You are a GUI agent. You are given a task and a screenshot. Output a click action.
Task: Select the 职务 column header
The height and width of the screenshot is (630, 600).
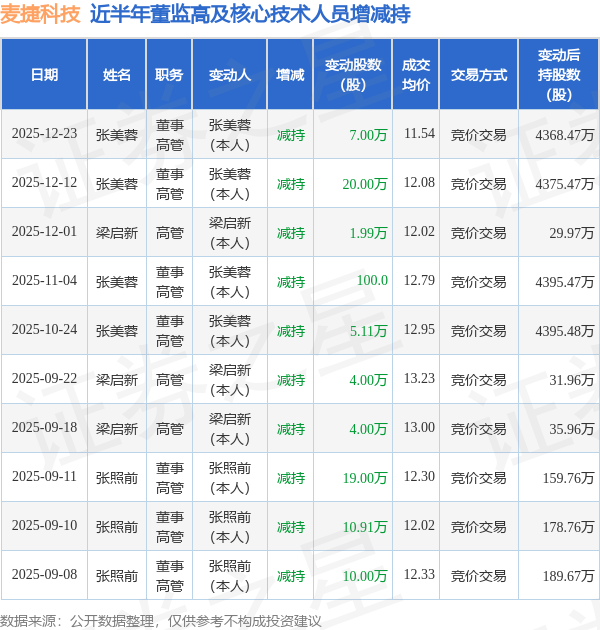point(169,75)
